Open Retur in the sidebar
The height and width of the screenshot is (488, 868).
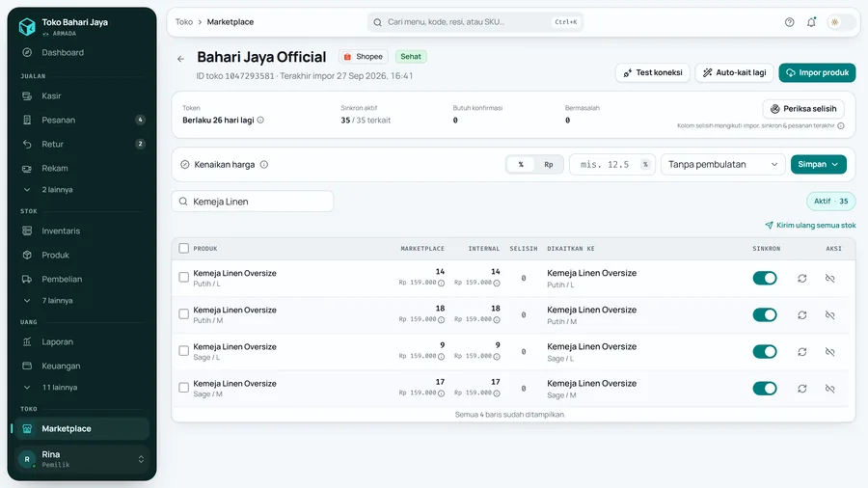(x=81, y=144)
